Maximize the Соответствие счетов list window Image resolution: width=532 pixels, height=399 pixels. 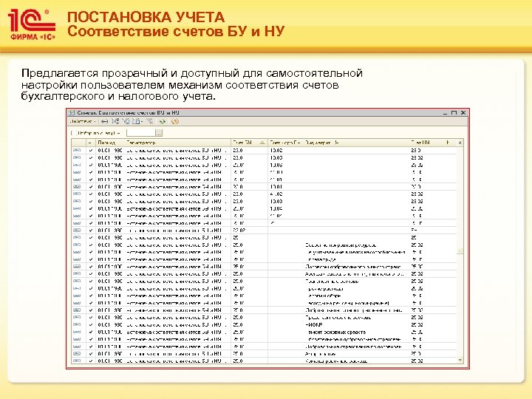click(454, 112)
